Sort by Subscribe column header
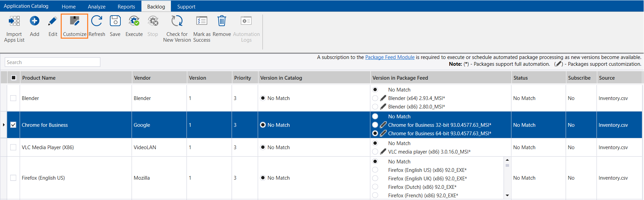Viewport: 644px width, 200px height. click(x=581, y=78)
